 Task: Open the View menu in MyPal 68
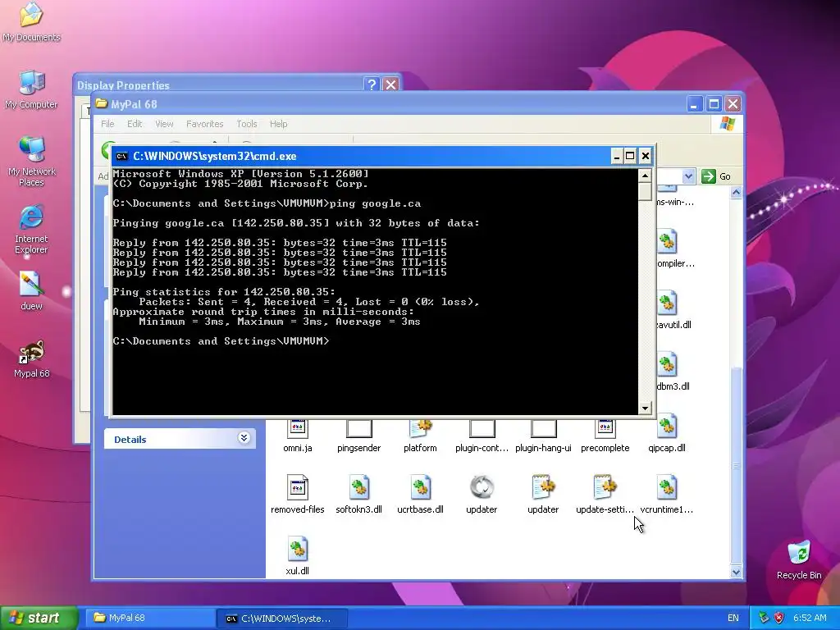pos(164,124)
